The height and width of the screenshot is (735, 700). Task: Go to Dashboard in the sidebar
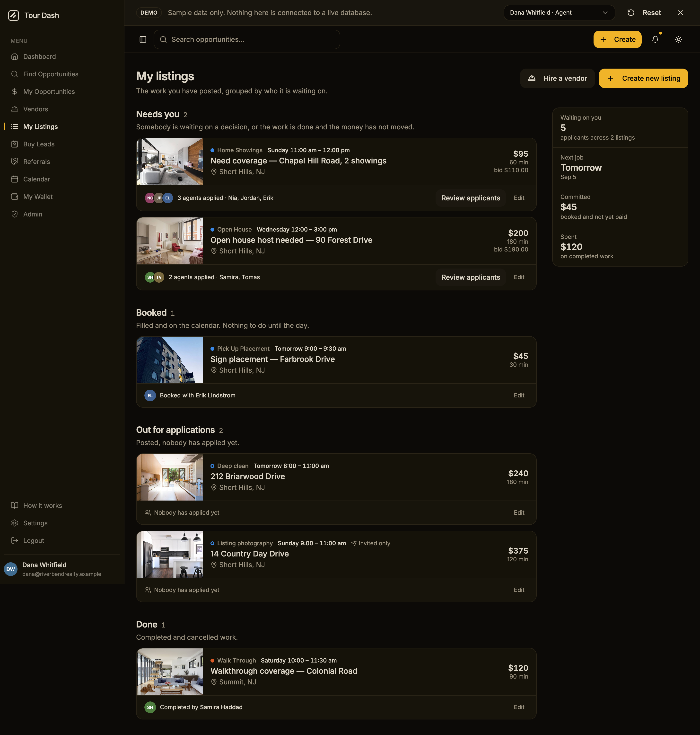(x=62, y=57)
